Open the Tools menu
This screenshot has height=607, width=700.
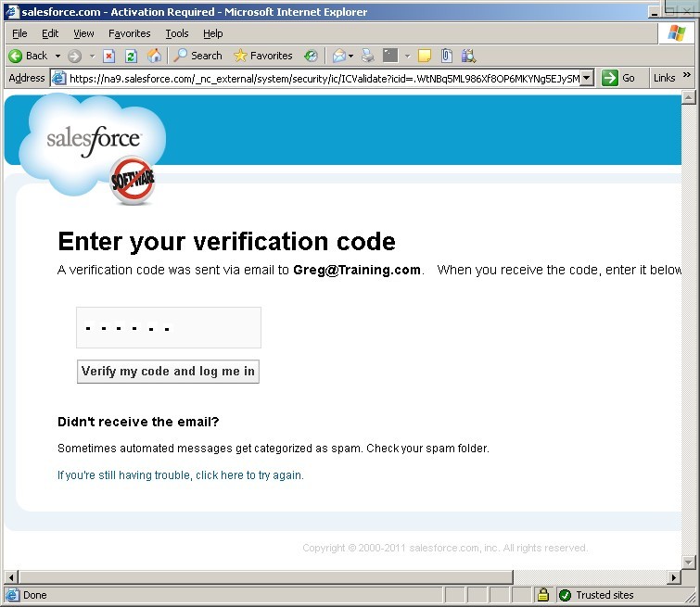click(177, 33)
